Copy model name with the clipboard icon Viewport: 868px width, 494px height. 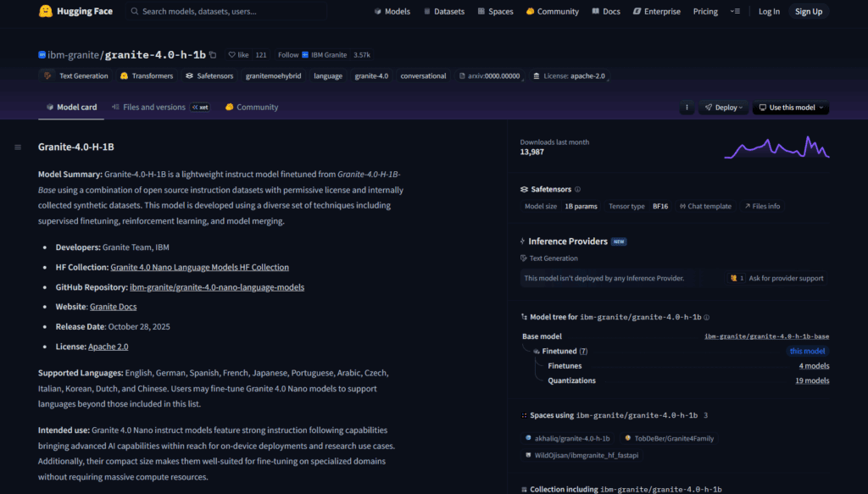click(213, 55)
